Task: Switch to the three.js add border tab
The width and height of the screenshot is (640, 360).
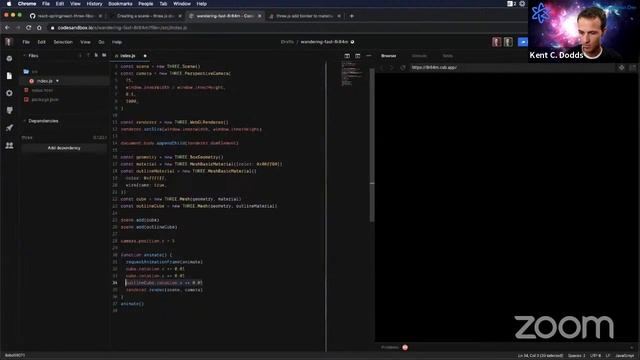Action: click(x=304, y=16)
